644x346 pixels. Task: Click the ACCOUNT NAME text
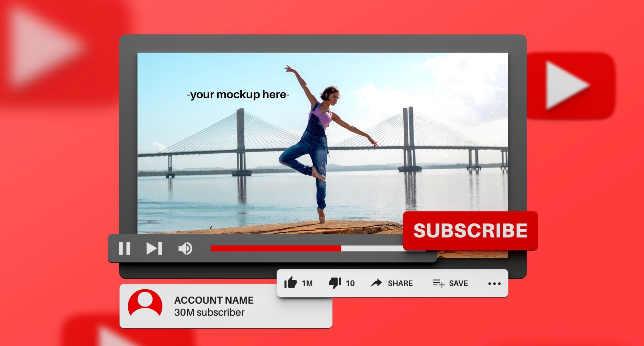[214, 300]
